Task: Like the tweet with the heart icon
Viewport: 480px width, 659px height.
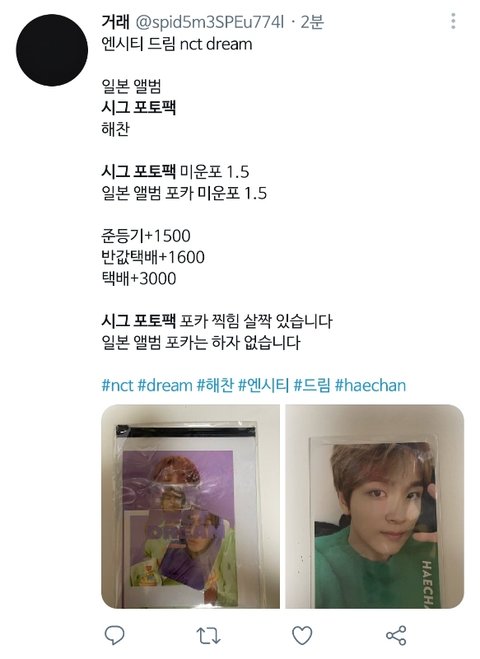Action: 302,635
